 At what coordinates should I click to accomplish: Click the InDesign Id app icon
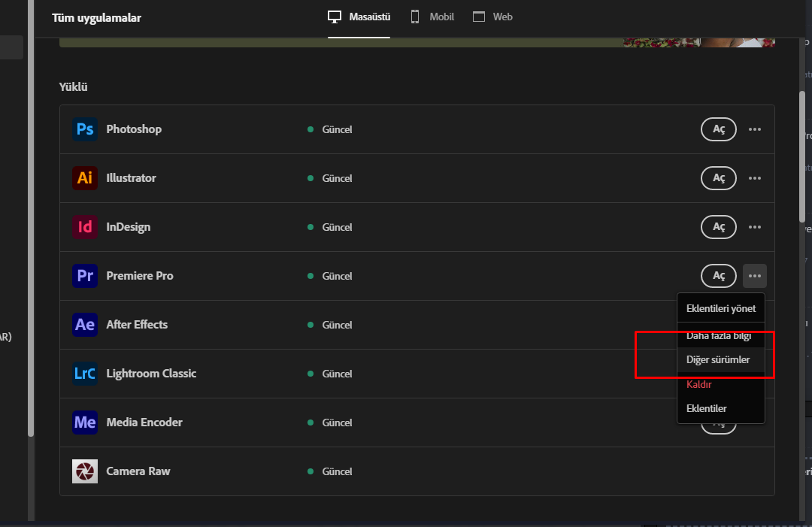coord(85,227)
